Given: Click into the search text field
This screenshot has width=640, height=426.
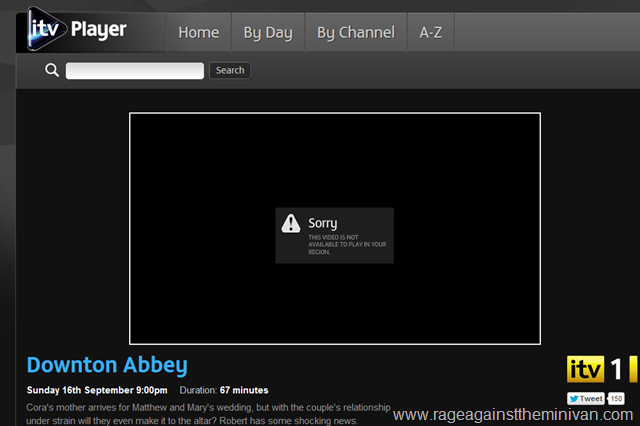Looking at the screenshot, I should tap(135, 71).
